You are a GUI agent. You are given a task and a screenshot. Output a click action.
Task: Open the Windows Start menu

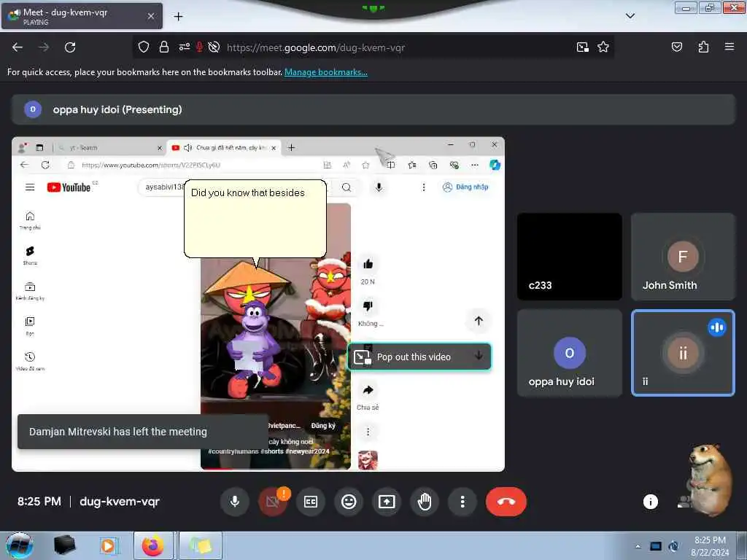(20, 545)
